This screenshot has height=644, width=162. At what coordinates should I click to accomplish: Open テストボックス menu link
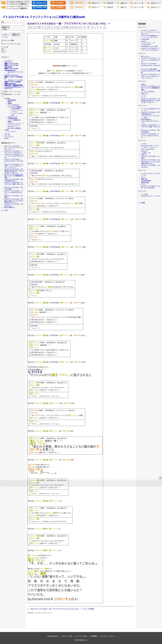[9, 137]
